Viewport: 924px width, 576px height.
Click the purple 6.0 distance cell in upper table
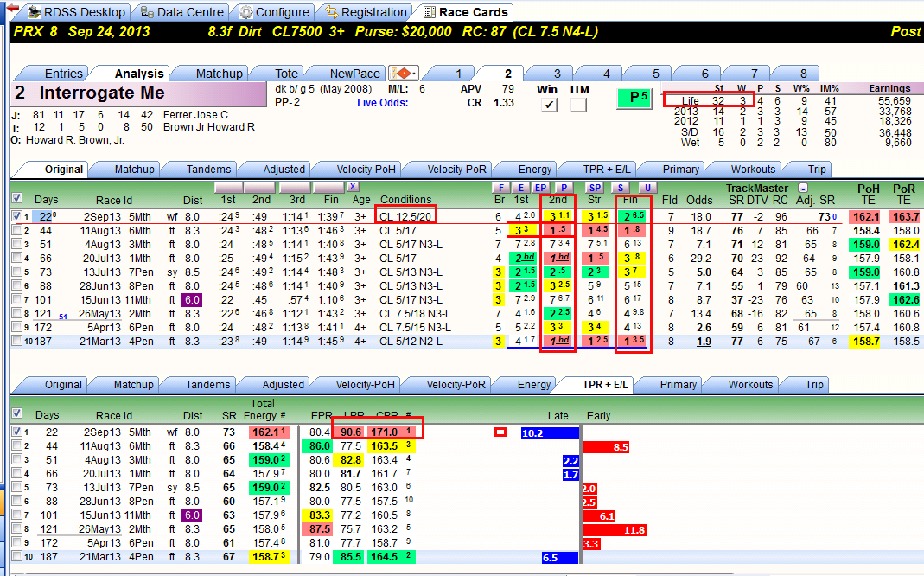coord(192,300)
